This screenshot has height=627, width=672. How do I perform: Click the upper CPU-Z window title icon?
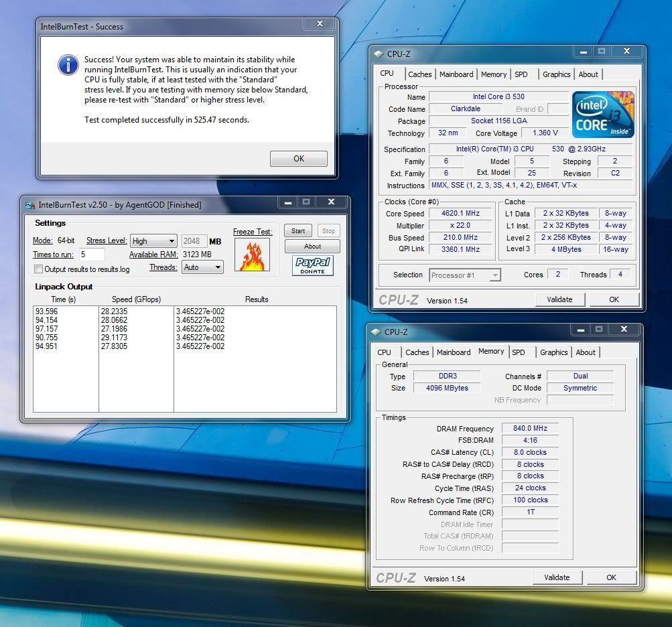click(379, 54)
